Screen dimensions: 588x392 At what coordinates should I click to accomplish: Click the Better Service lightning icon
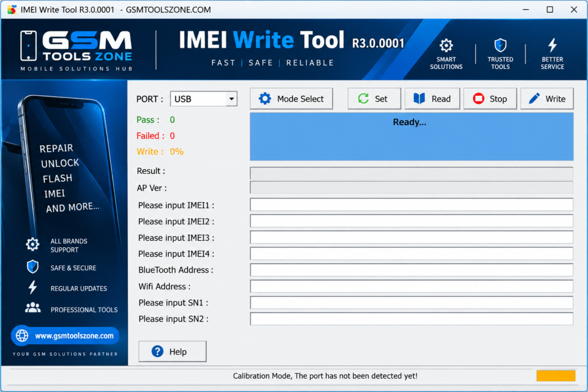(x=552, y=45)
